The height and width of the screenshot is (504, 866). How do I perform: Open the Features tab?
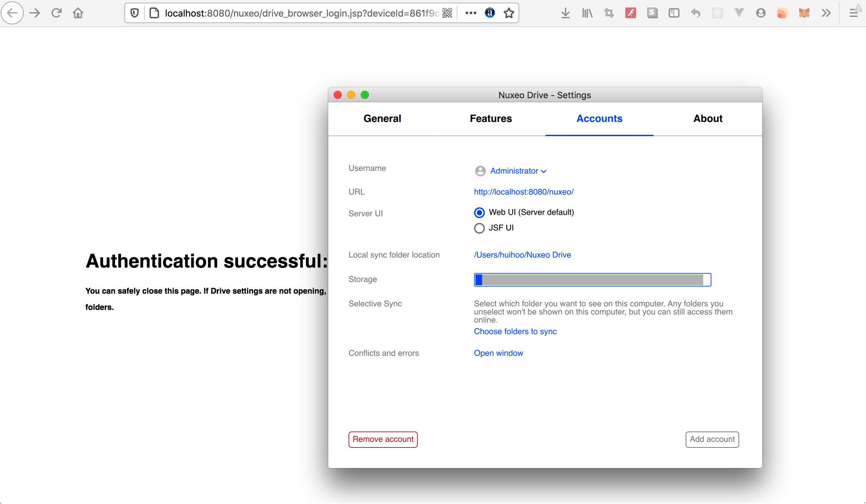click(x=491, y=119)
